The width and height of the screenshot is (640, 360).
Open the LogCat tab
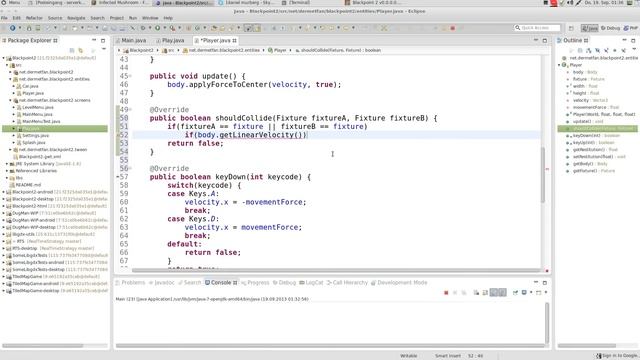[x=311, y=282]
